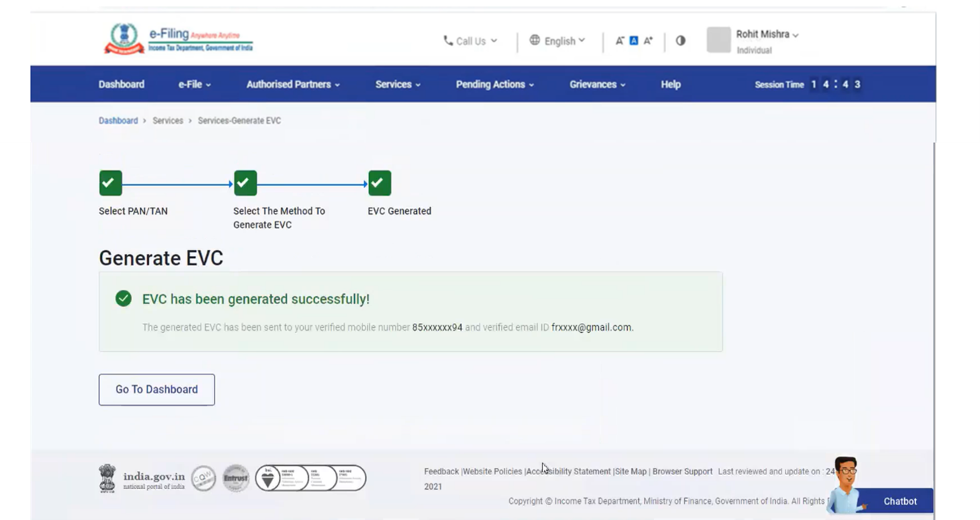The image size is (980, 520).
Task: Toggle the high contrast mode icon
Action: tap(680, 41)
